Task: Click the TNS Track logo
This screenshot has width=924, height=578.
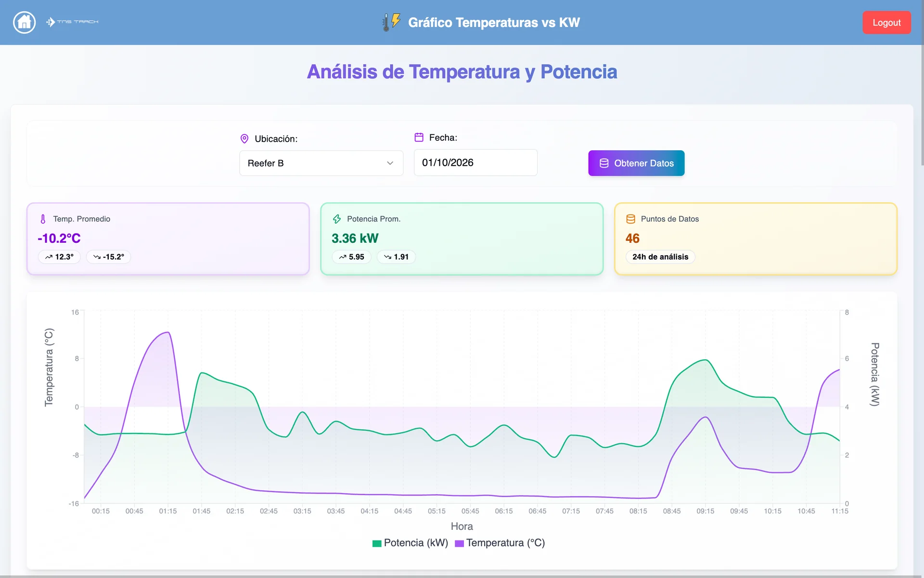Action: point(72,22)
